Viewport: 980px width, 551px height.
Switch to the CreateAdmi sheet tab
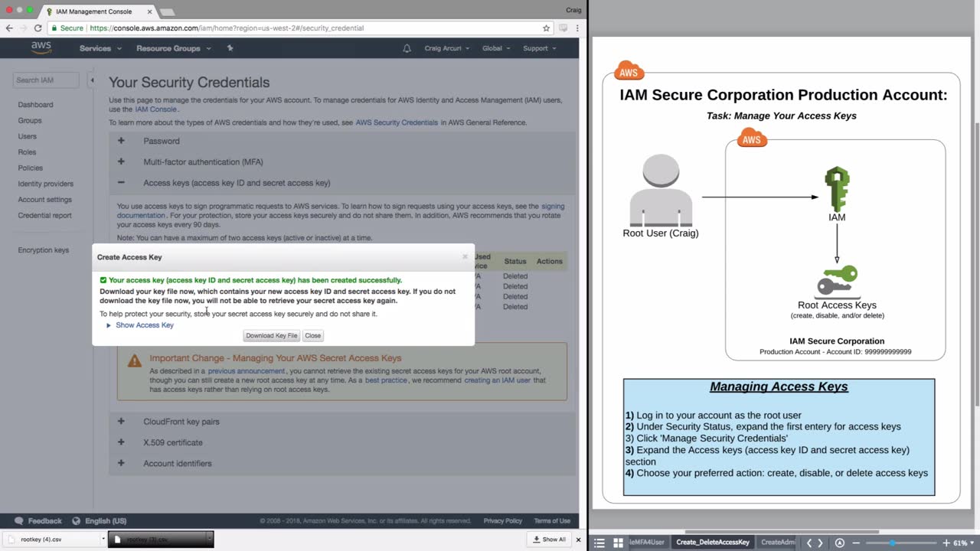point(778,543)
